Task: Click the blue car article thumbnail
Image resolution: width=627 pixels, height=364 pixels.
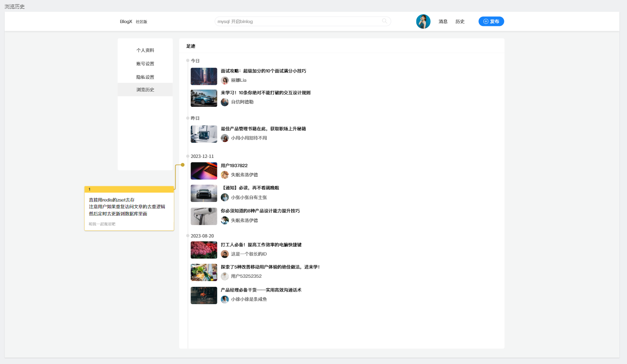Action: pos(204,98)
